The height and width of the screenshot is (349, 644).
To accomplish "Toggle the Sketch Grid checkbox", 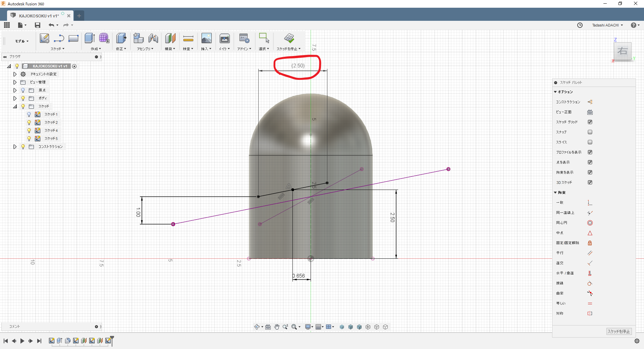I will click(590, 122).
